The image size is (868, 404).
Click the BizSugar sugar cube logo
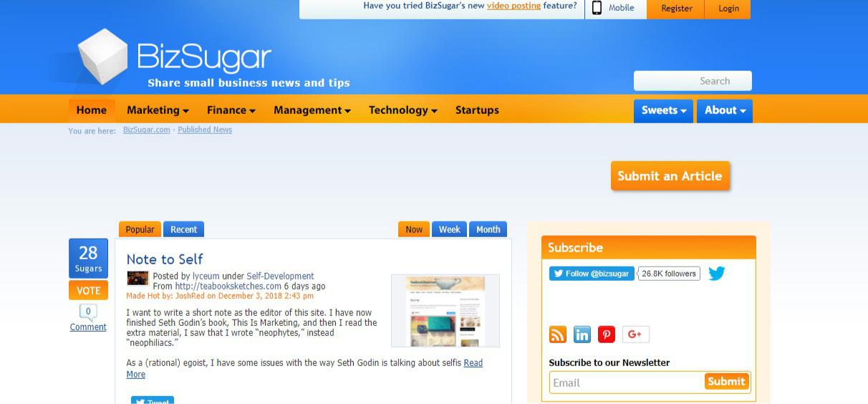(x=102, y=57)
